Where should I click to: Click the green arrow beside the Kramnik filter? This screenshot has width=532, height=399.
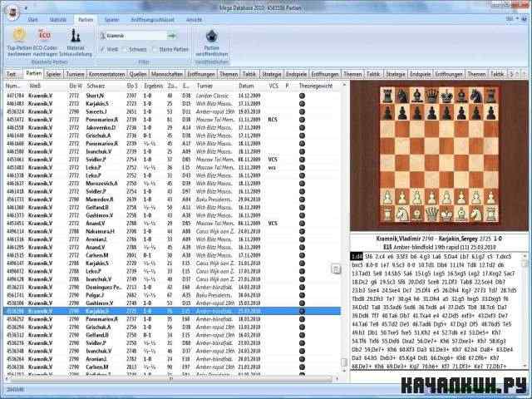coord(172,36)
